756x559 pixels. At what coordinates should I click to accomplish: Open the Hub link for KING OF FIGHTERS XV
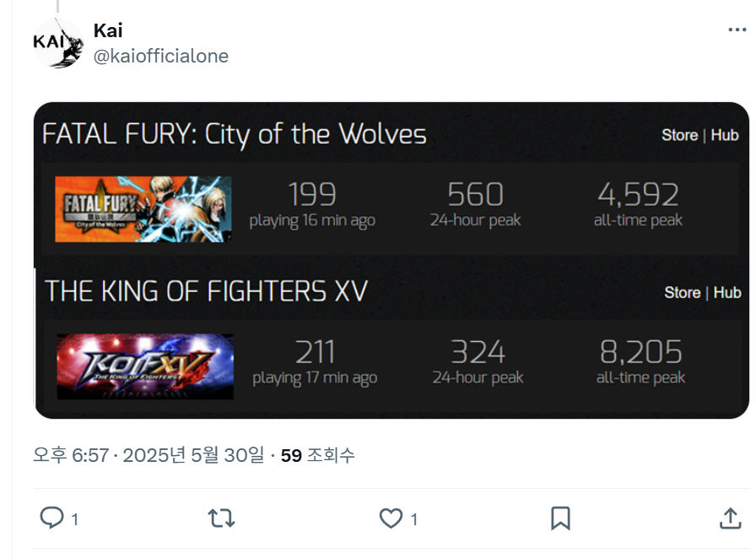(727, 292)
